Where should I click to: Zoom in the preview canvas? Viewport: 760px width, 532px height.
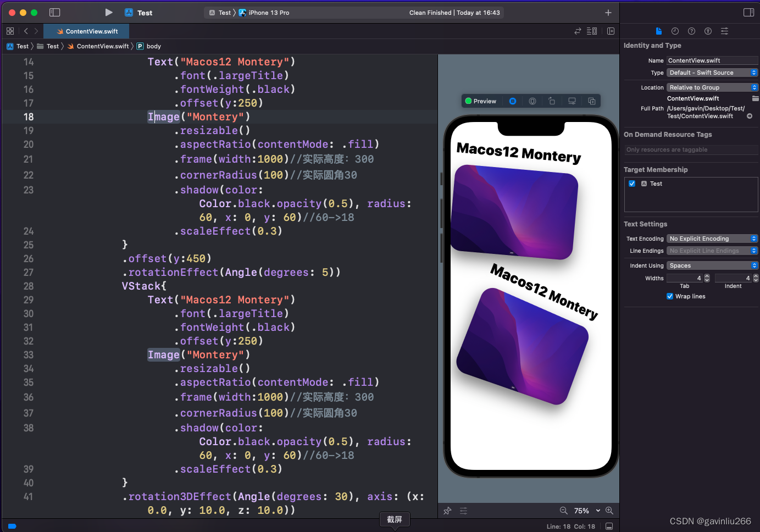[609, 511]
